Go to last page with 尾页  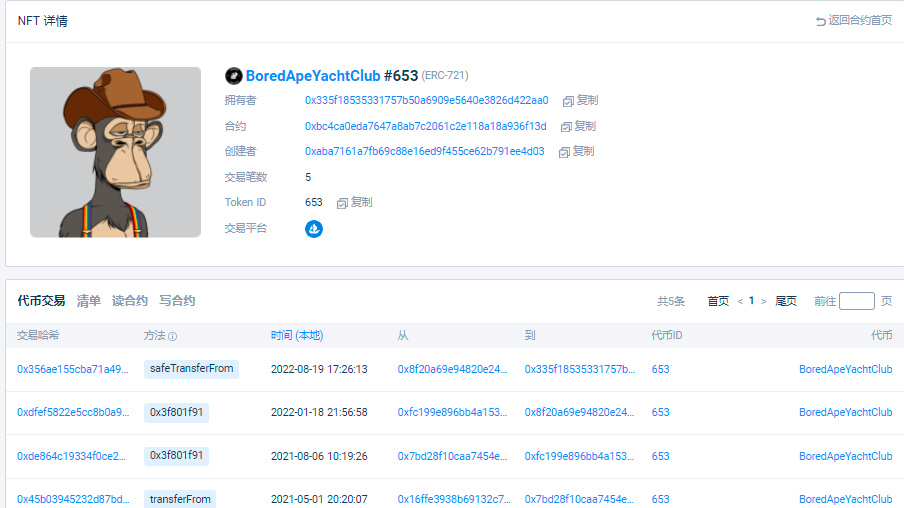pos(786,301)
